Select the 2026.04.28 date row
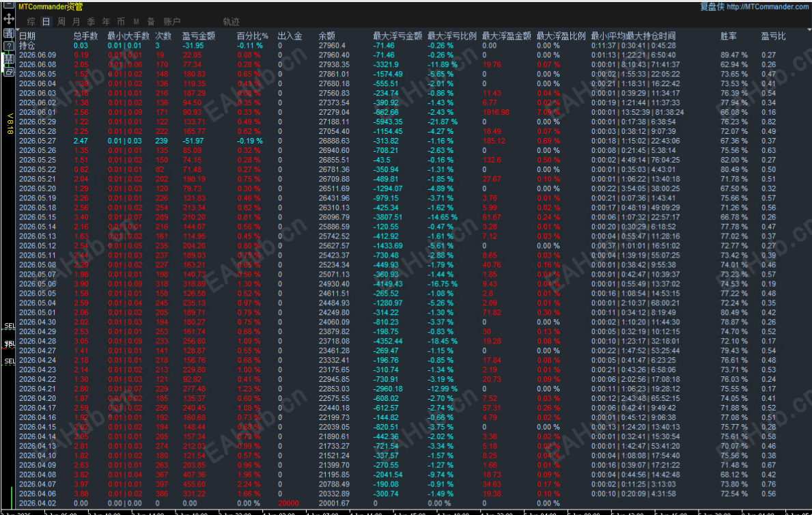The height and width of the screenshot is (515, 812). pos(38,342)
